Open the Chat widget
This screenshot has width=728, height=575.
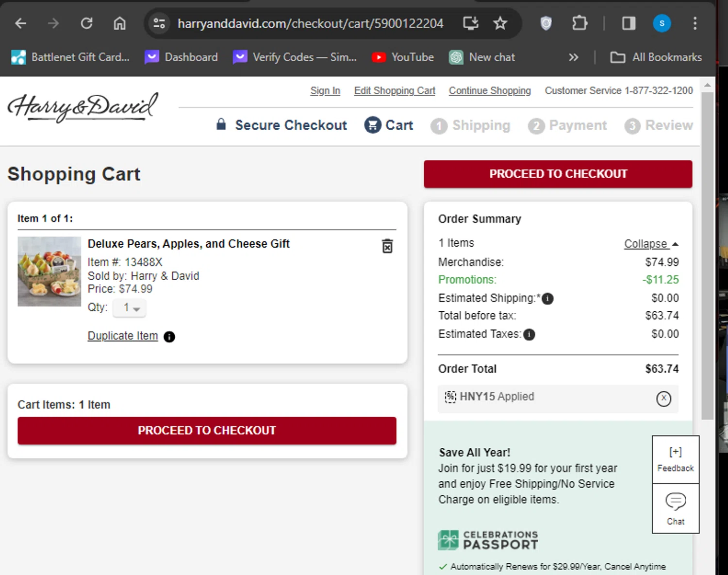tap(676, 508)
